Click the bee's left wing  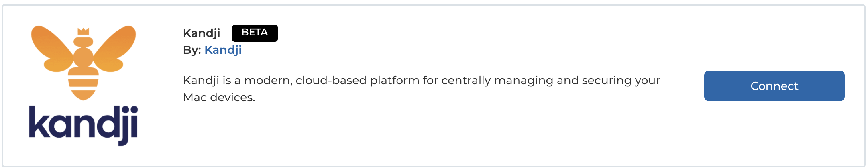click(51, 49)
